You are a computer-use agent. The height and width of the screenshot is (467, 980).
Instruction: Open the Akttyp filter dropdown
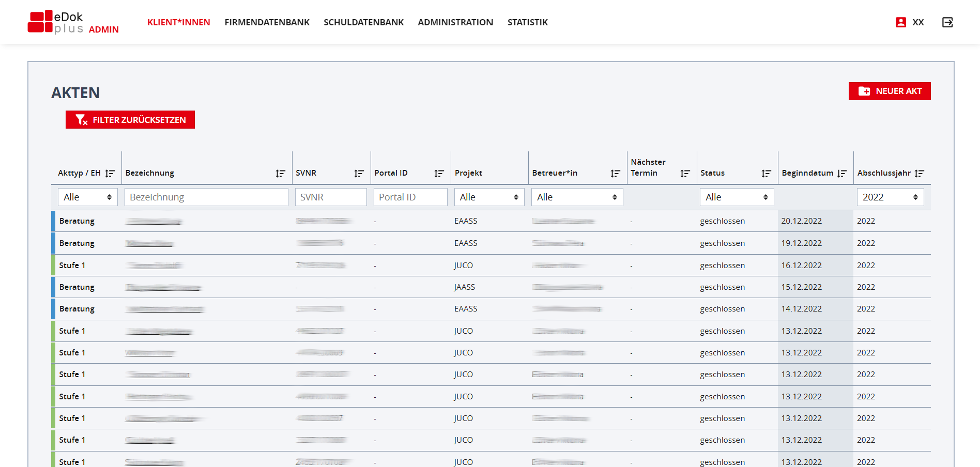coord(87,197)
